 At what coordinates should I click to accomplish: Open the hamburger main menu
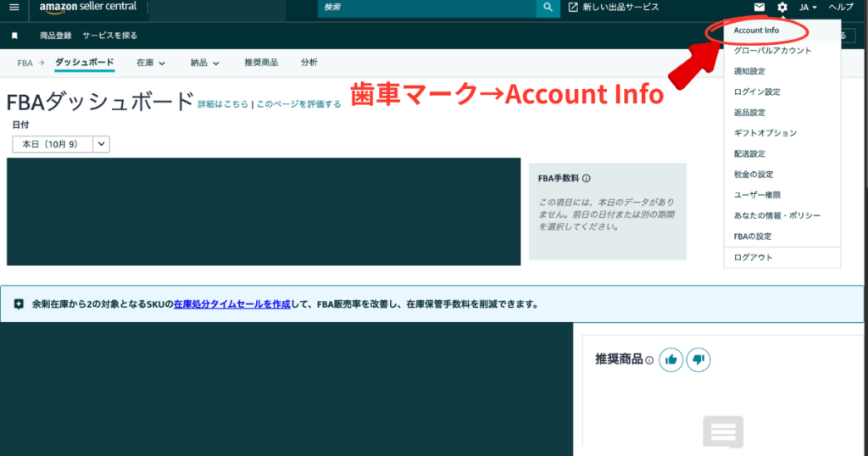pos(14,8)
